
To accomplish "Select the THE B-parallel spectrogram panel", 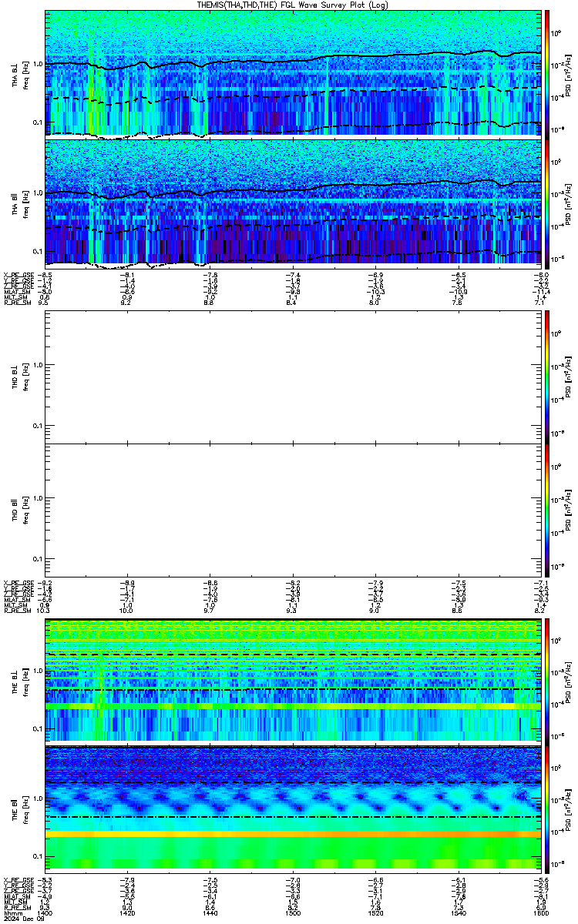I will point(294,808).
